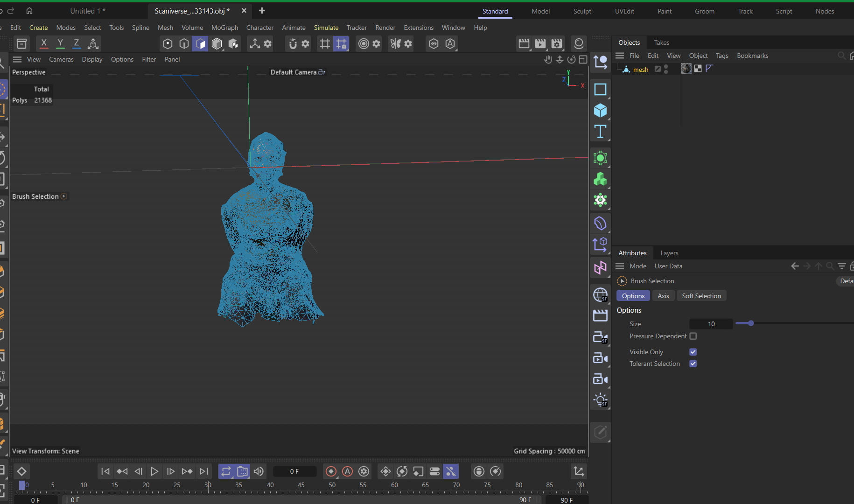Open the Simulate menu
Viewport: 854px width, 504px height.
point(326,28)
